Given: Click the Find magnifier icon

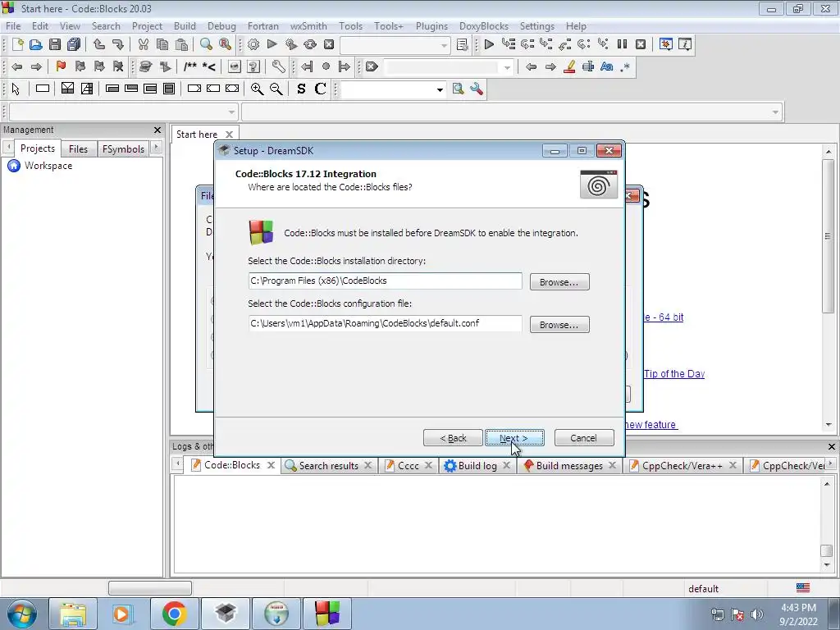Looking at the screenshot, I should (206, 44).
